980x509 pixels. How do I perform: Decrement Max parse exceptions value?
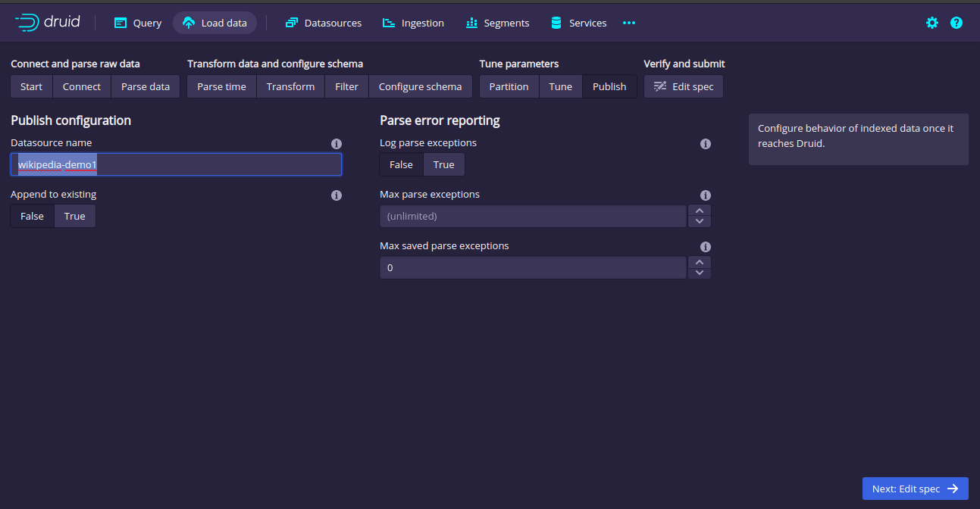tap(700, 221)
